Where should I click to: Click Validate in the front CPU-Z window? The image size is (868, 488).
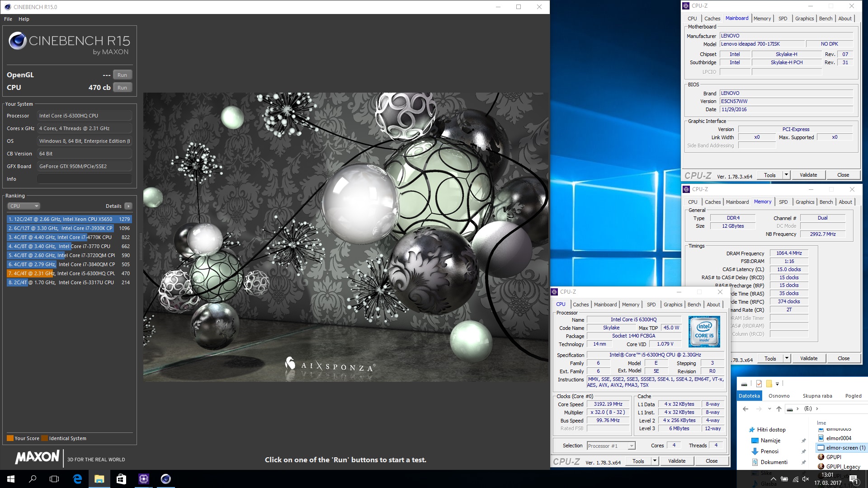[676, 461]
